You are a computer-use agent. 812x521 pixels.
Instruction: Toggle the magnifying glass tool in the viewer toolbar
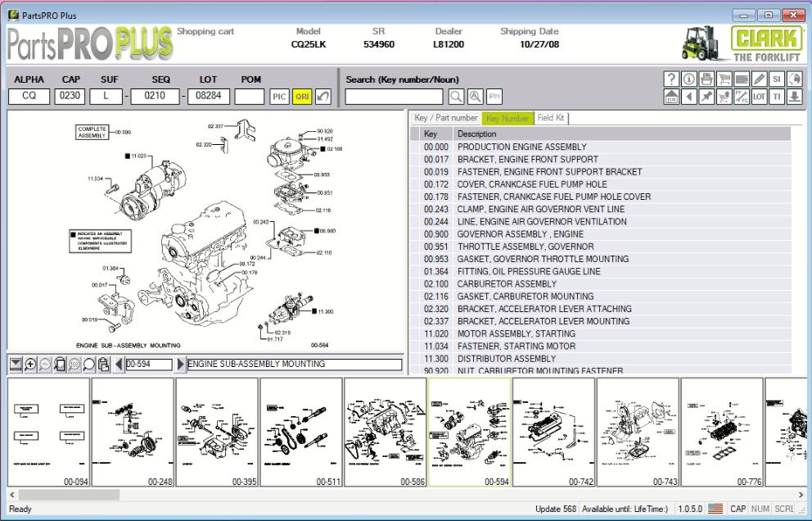[88, 364]
